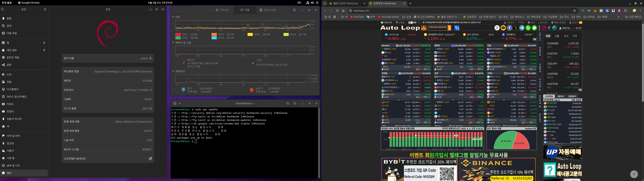Open Chrome extensions puzzle icon
Viewport: 644px width, 181px height.
point(626,10)
